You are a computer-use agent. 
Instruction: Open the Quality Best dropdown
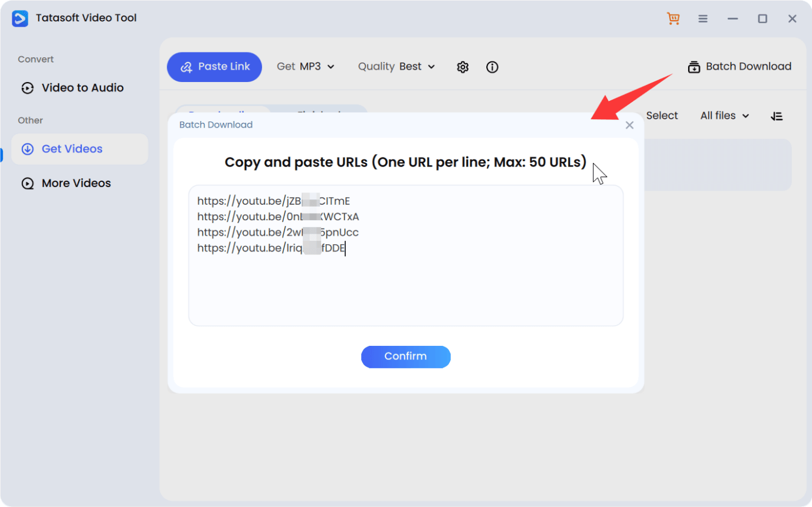(x=396, y=67)
